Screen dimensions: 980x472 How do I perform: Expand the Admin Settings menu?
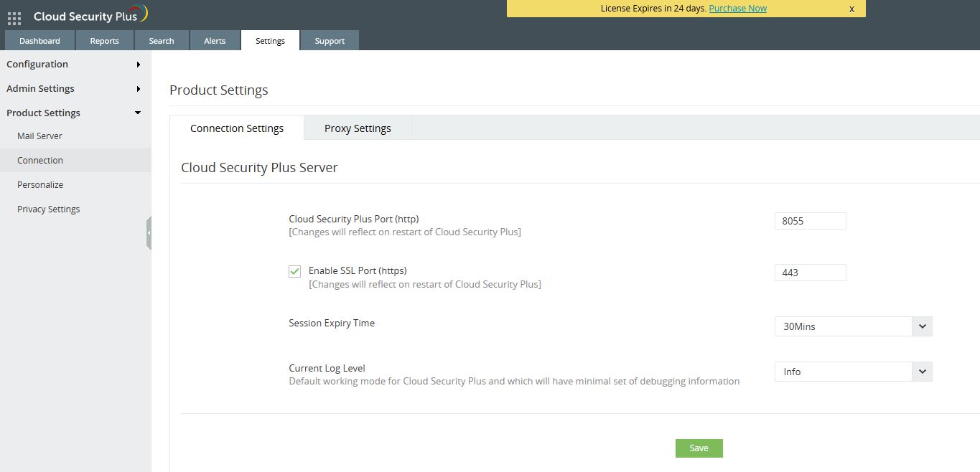[75, 88]
